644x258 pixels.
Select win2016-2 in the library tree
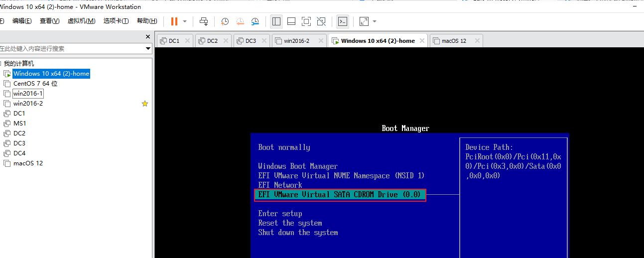(x=28, y=104)
